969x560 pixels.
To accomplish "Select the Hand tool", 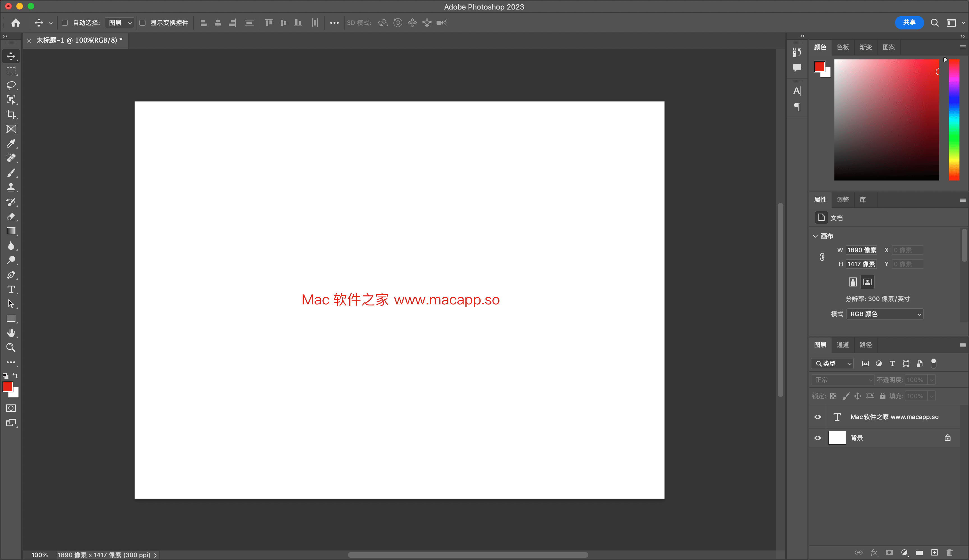I will point(11,333).
